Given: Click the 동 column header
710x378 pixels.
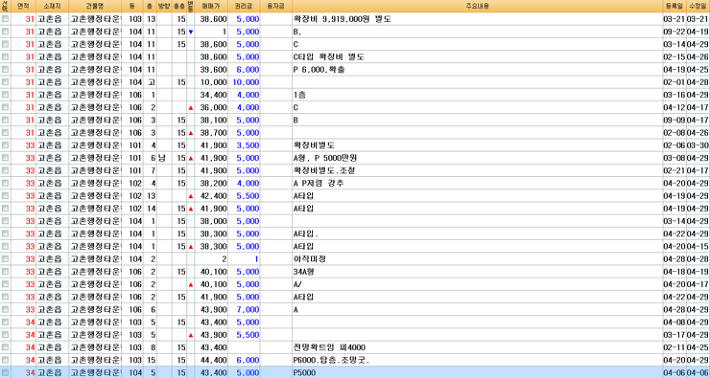Looking at the screenshot, I should 133,6.
